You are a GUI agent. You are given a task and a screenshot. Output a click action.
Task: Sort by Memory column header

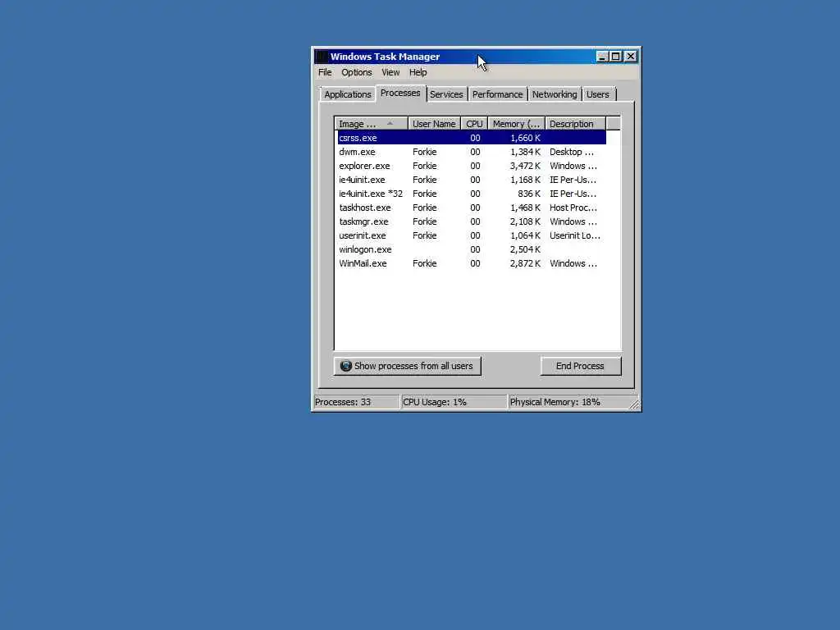[x=516, y=124]
